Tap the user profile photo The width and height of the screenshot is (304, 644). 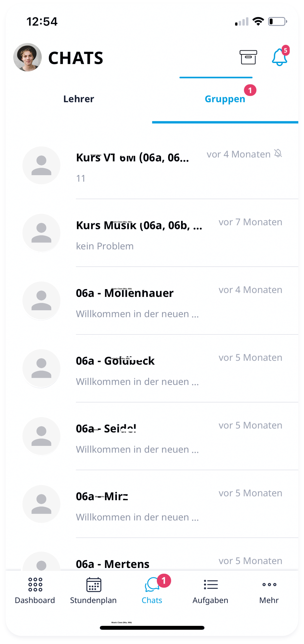pyautogui.click(x=27, y=57)
